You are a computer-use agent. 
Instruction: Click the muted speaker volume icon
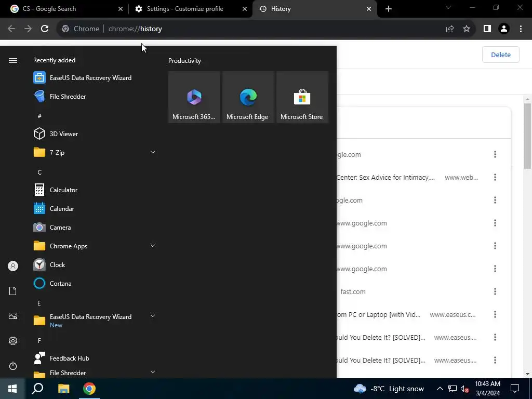point(465,389)
